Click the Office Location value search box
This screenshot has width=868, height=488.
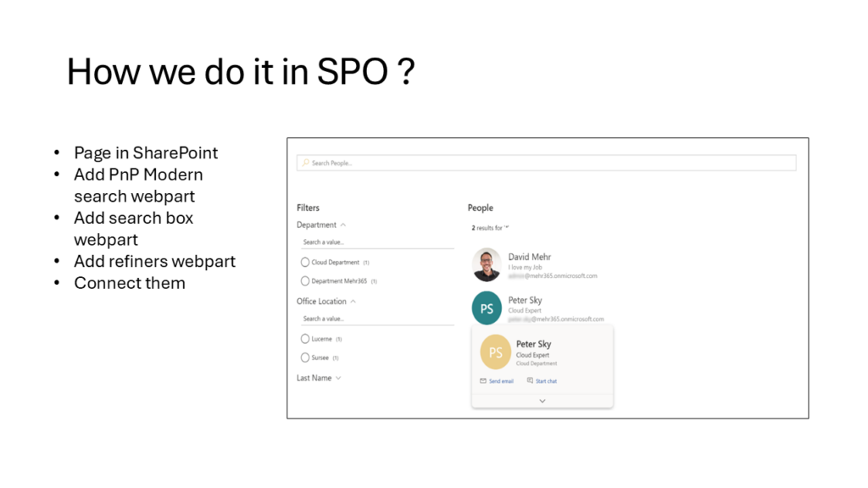[x=378, y=319]
